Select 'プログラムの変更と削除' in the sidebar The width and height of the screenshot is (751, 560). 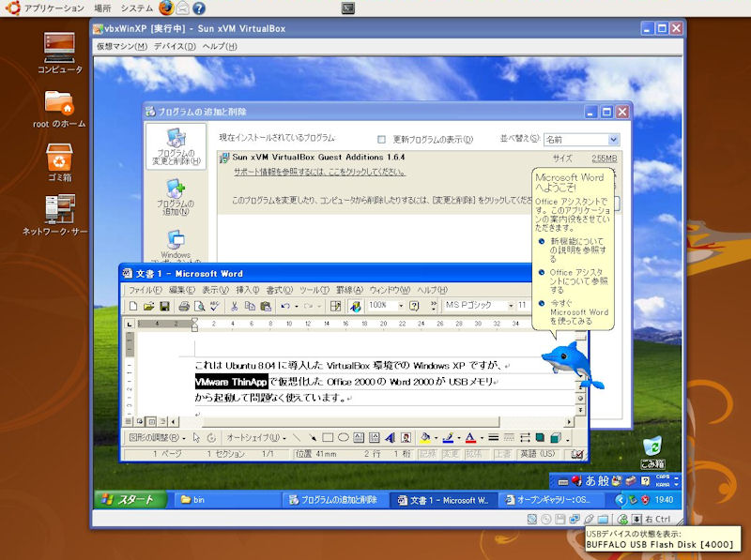coord(176,146)
